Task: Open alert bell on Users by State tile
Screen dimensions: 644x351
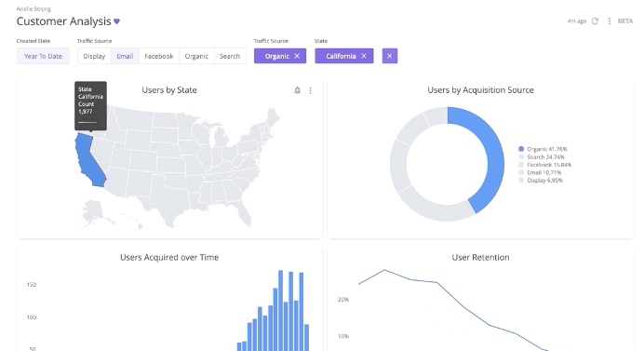Action: pos(298,90)
